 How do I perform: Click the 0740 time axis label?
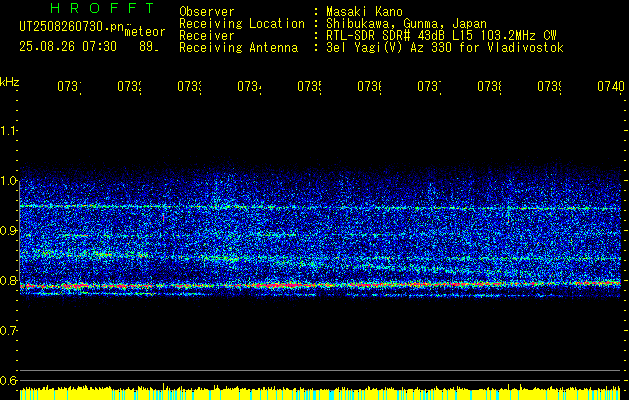tap(611, 86)
